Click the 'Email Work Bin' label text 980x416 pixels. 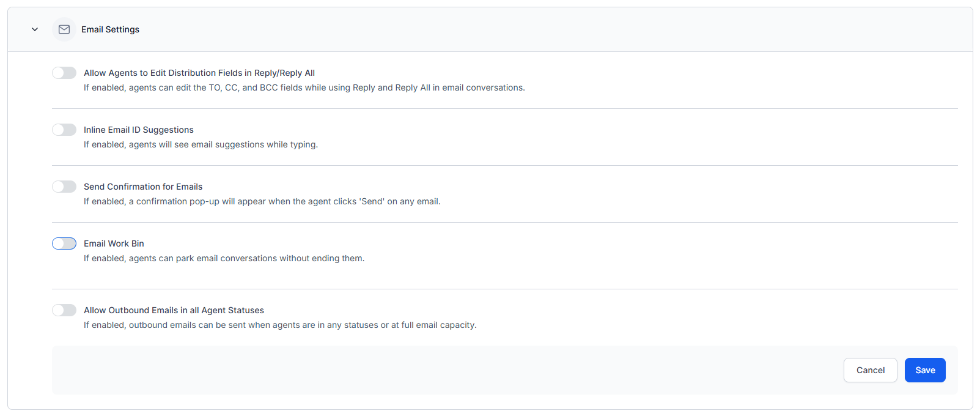point(114,243)
